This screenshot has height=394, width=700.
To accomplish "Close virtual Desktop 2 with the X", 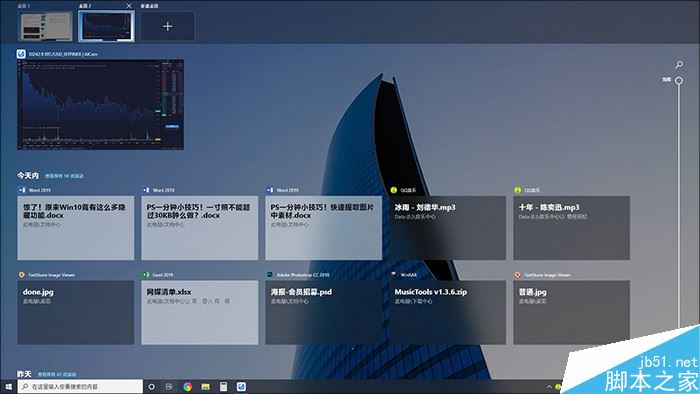I will pyautogui.click(x=129, y=6).
